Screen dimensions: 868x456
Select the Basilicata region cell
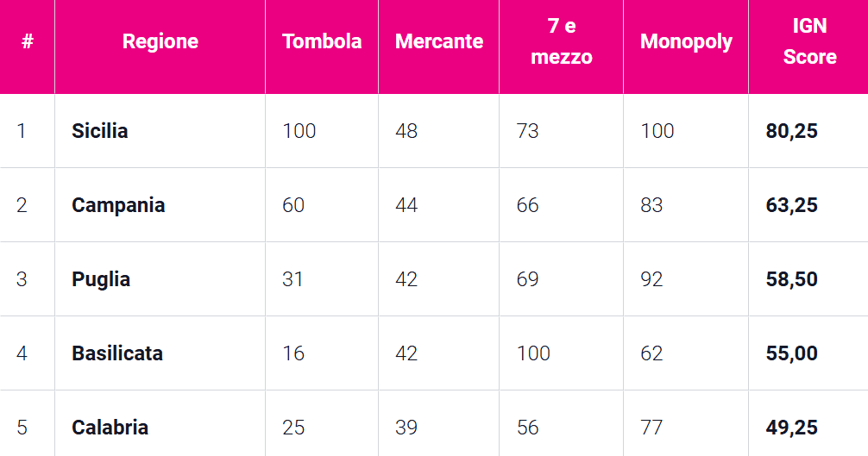tap(117, 353)
